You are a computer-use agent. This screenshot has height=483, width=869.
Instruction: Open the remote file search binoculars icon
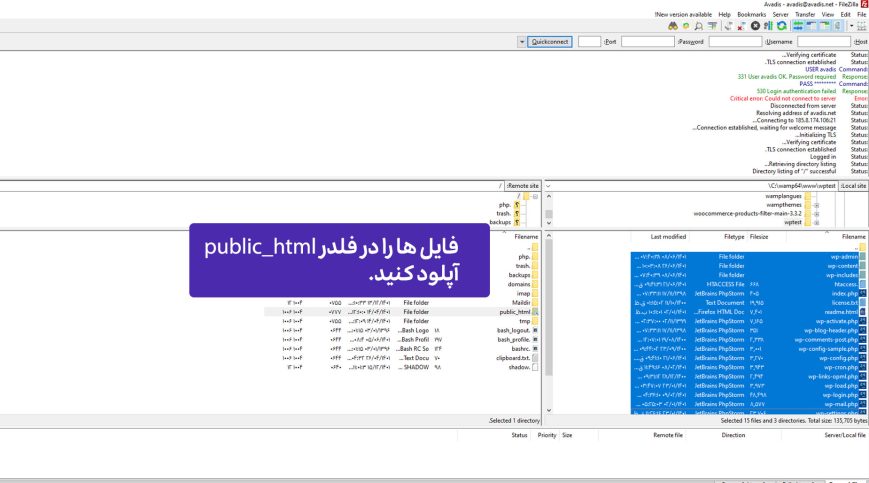(x=672, y=26)
